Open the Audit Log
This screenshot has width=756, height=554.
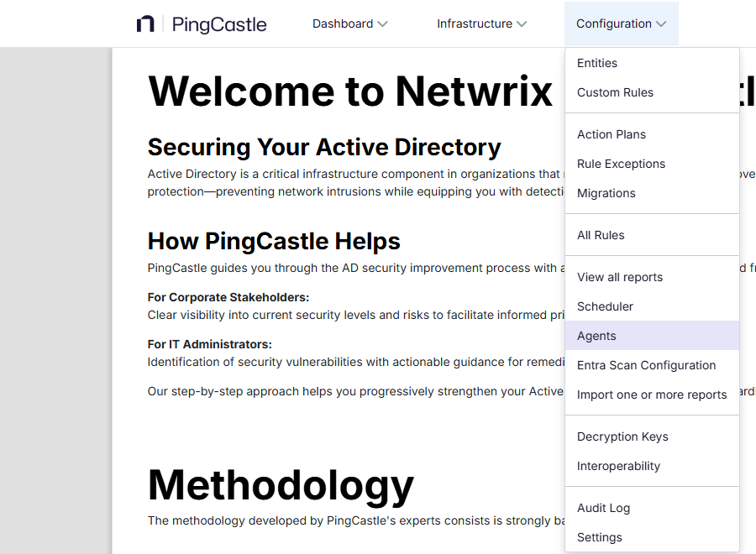(652, 508)
